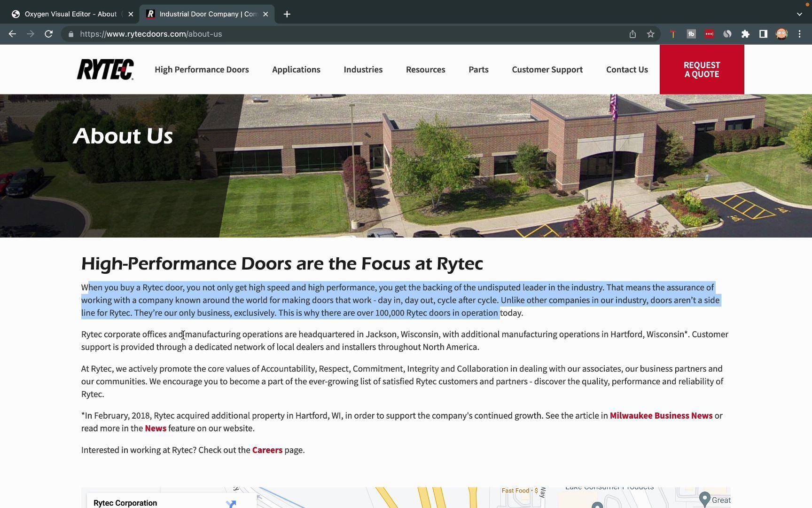The width and height of the screenshot is (812, 508).
Task: Open the Milwaukee Business News link
Action: [661, 415]
